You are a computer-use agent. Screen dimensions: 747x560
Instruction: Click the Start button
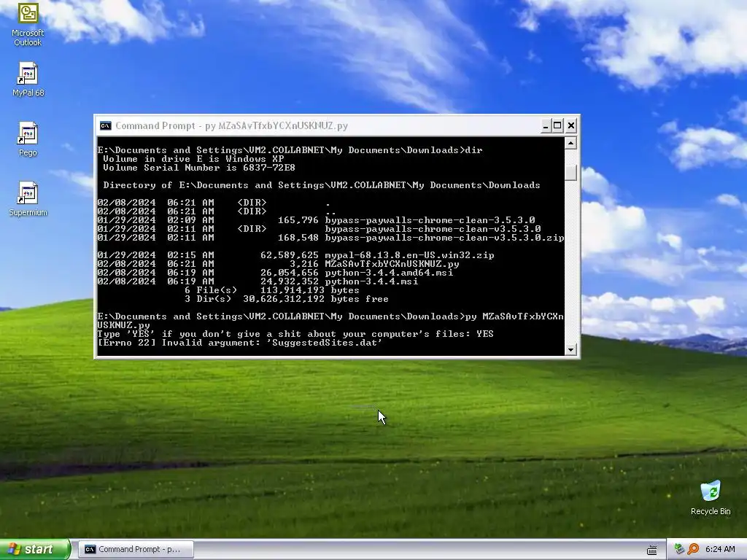34,549
